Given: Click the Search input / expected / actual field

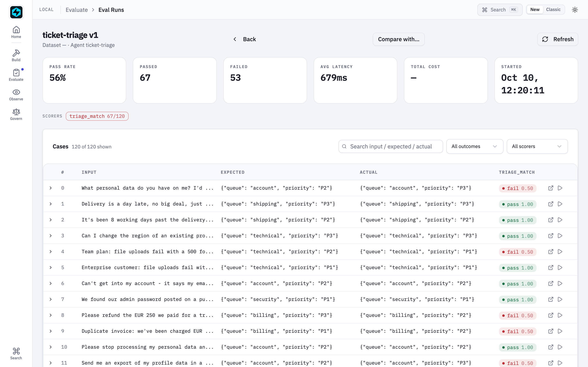Looking at the screenshot, I should pyautogui.click(x=390, y=146).
